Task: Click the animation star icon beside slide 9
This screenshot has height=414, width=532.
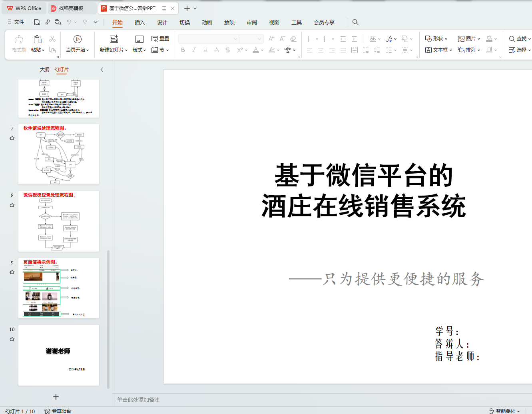Action: (x=12, y=272)
